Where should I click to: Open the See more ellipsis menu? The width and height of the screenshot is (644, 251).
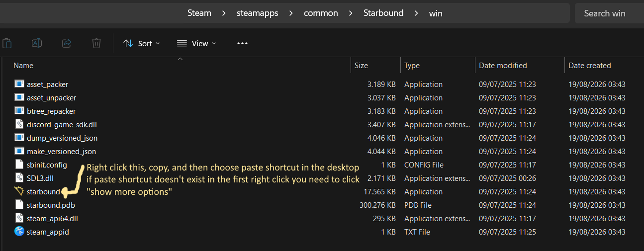click(x=242, y=43)
